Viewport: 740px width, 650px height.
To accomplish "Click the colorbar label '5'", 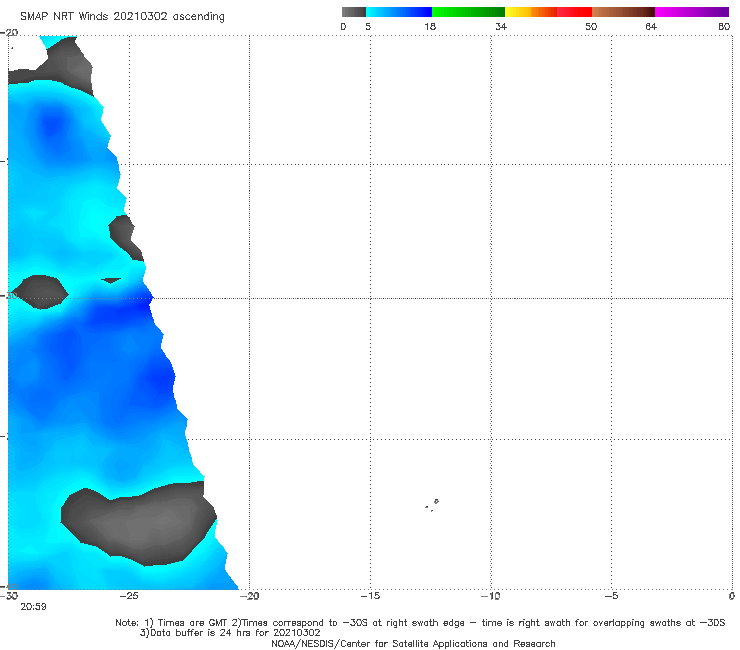I will [368, 27].
